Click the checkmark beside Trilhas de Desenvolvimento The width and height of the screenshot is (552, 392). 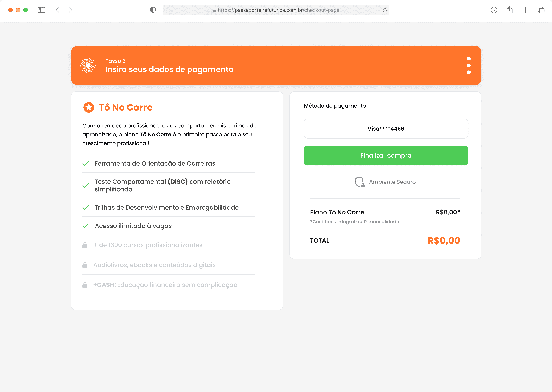coord(86,207)
